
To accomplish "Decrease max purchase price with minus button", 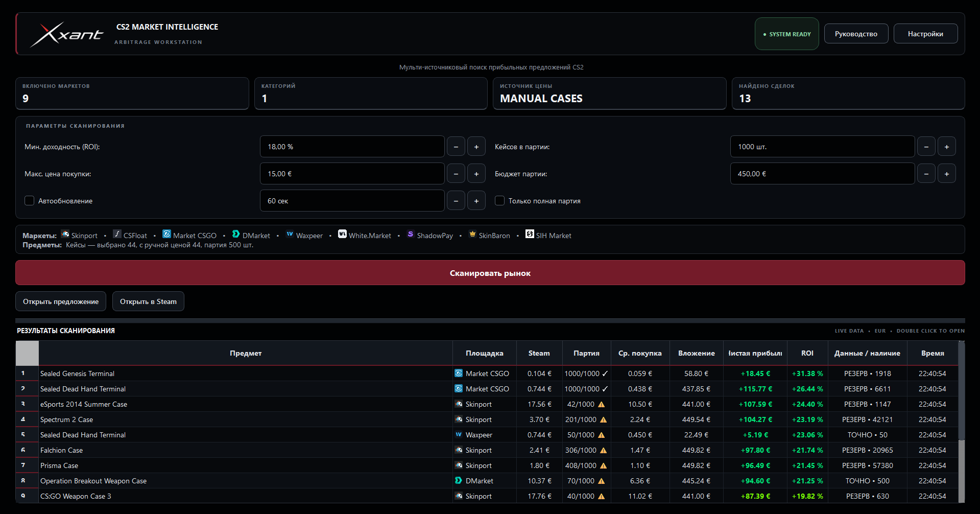I will (x=456, y=174).
